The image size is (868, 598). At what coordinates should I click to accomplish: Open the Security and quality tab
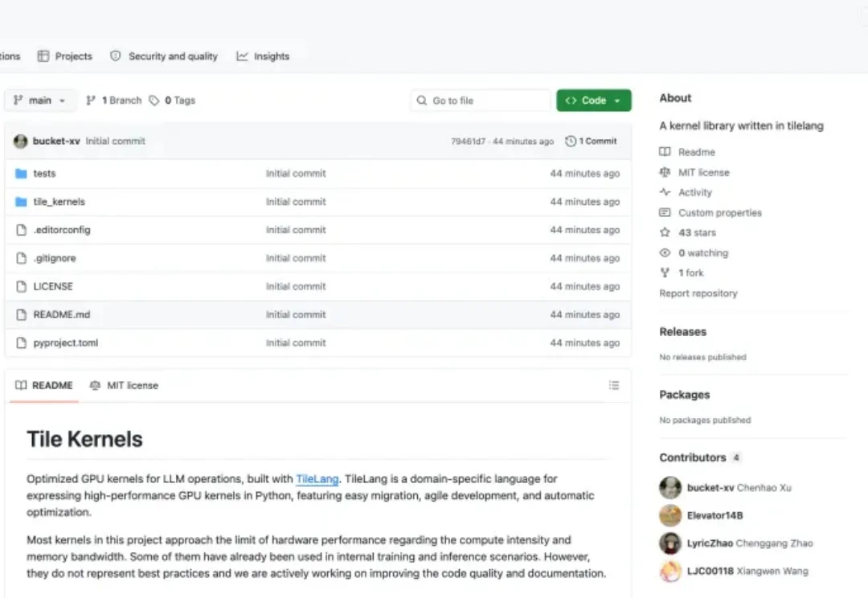(x=164, y=56)
